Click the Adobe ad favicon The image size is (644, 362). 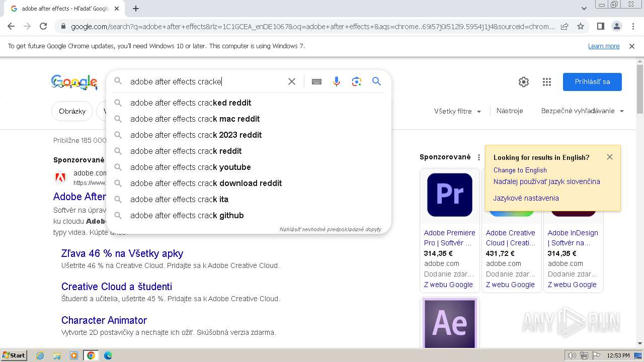click(60, 177)
